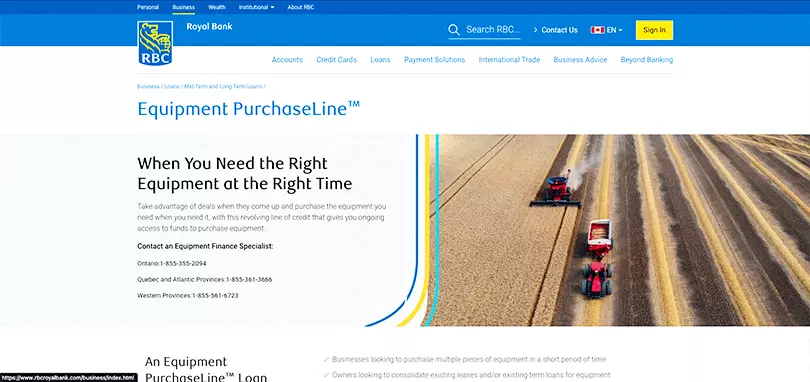
Task: Click the Ontario phone number 1-855-355-2094
Action: tap(183, 263)
